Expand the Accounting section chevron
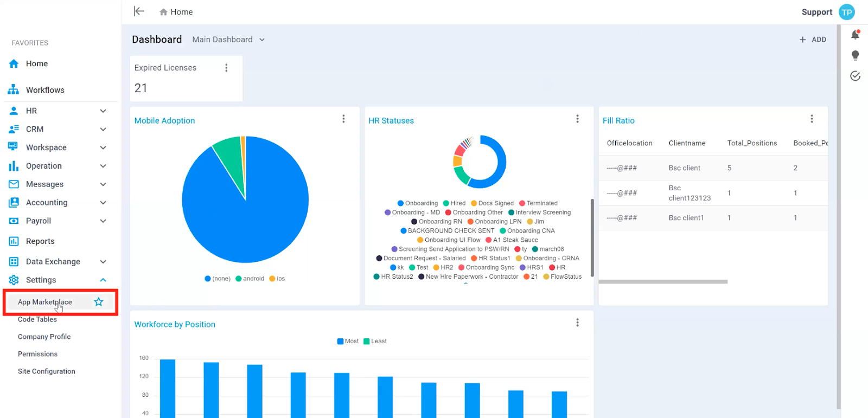The image size is (868, 418). pyautogui.click(x=103, y=202)
